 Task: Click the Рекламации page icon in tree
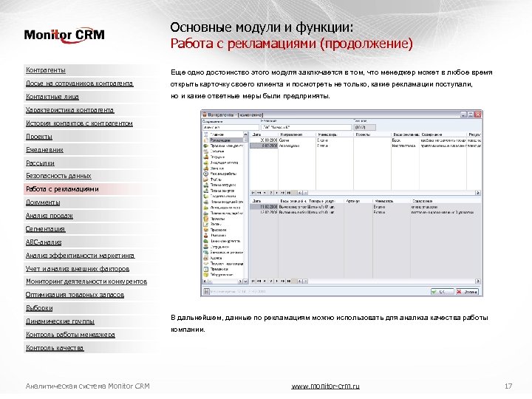205,140
